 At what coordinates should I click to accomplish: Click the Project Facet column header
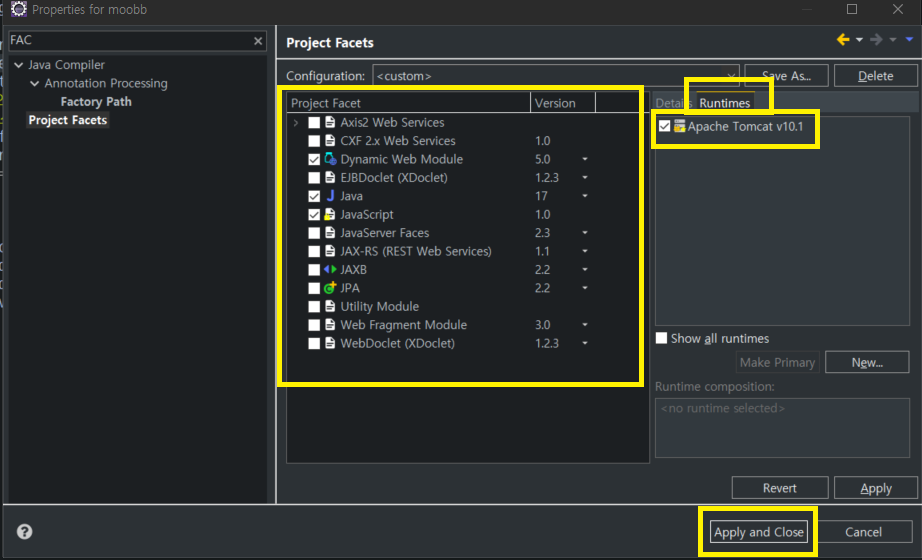click(x=409, y=103)
